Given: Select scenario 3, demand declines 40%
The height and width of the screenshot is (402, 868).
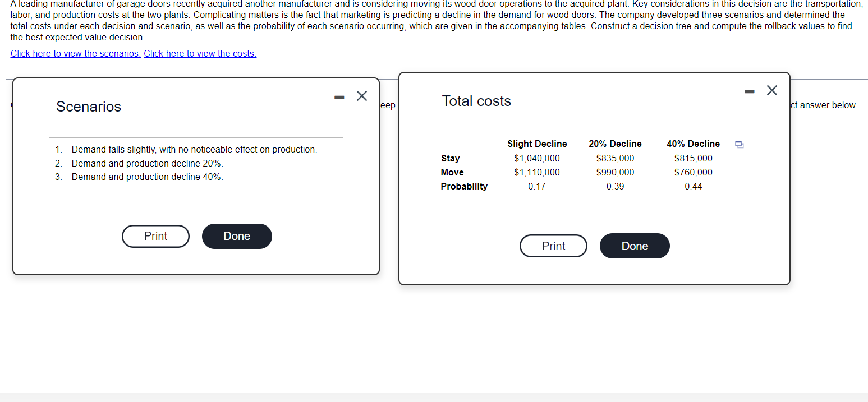Looking at the screenshot, I should (x=148, y=177).
